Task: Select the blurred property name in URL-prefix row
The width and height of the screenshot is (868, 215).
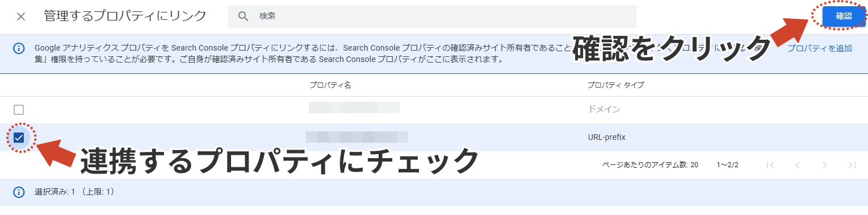Action: [357, 137]
